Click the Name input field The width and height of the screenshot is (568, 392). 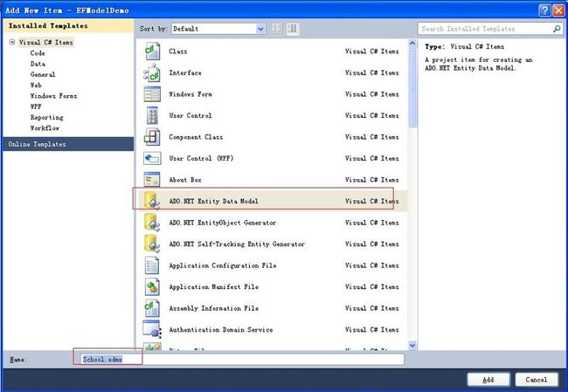click(241, 359)
